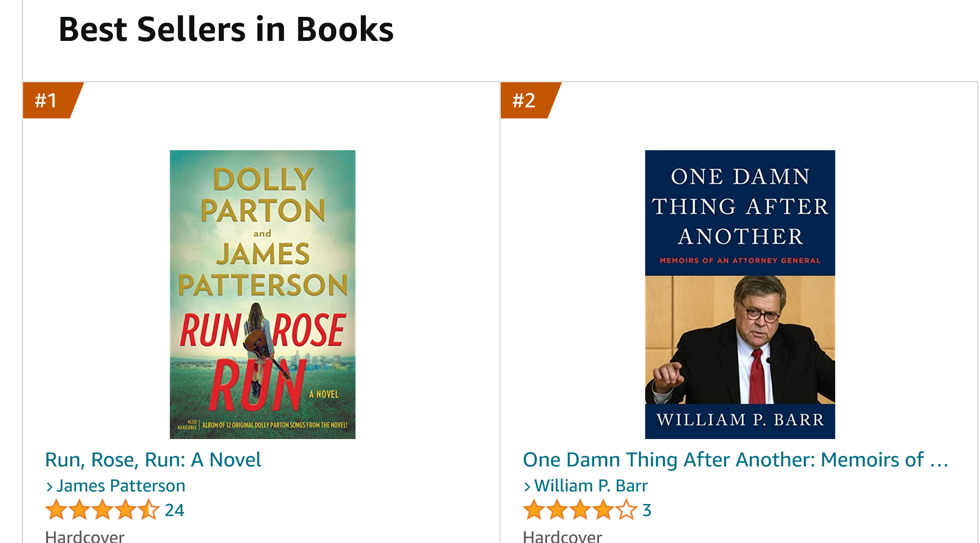Click the ellipsis ending the truncated memoir title

click(x=939, y=461)
